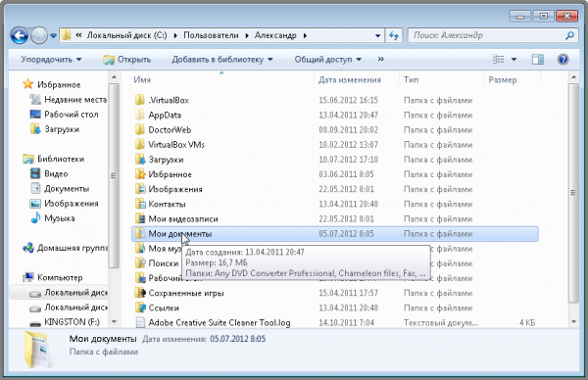Viewport: 588px width, 380px height.
Task: Click the Refresh button next to address bar
Action: click(394, 35)
